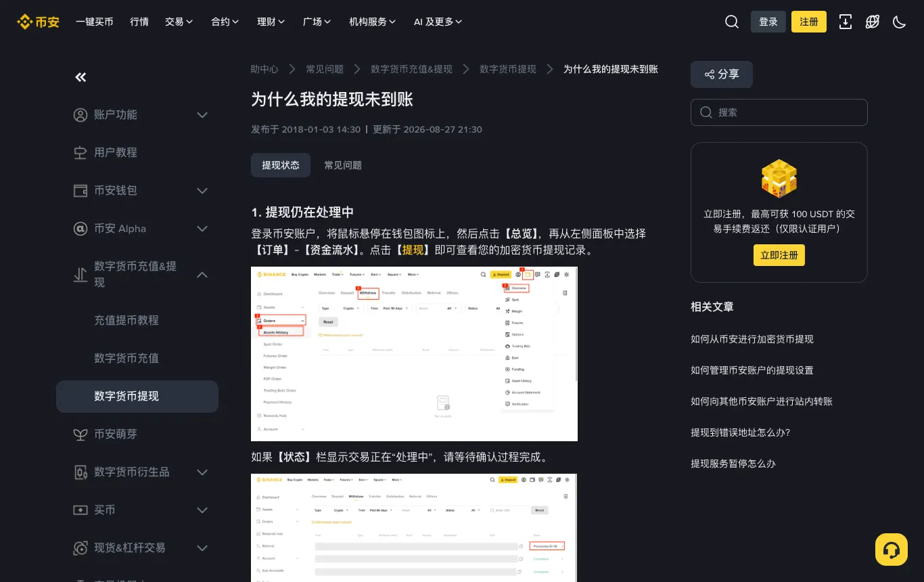
Task: Go to 数字货币提现 breadcrumb link
Action: click(x=508, y=69)
